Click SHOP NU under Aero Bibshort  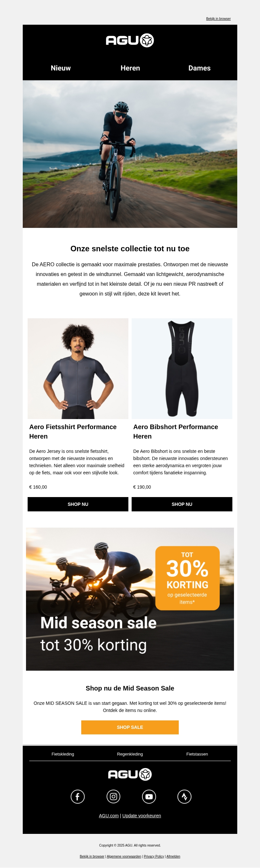182,504
